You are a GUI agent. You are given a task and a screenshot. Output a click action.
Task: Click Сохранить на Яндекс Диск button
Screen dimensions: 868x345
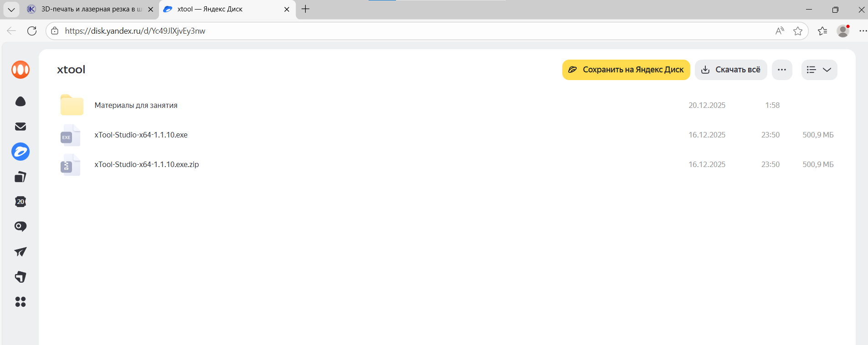pos(626,70)
